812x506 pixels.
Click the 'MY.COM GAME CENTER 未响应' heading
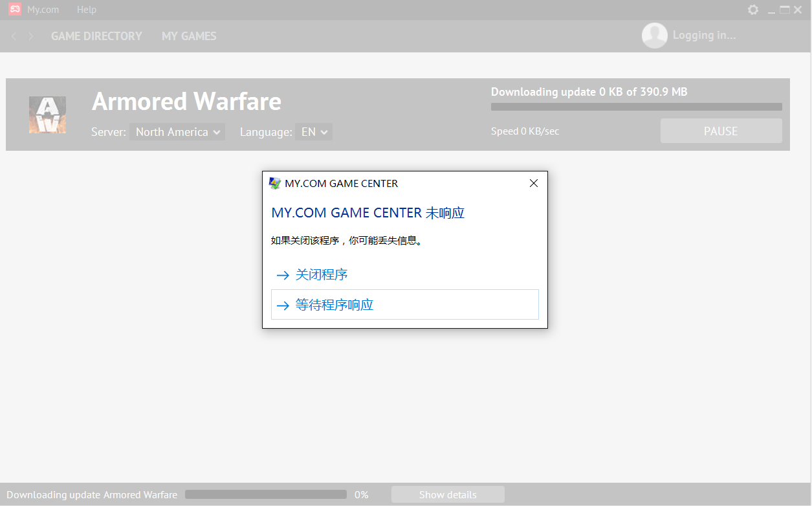pyautogui.click(x=368, y=213)
